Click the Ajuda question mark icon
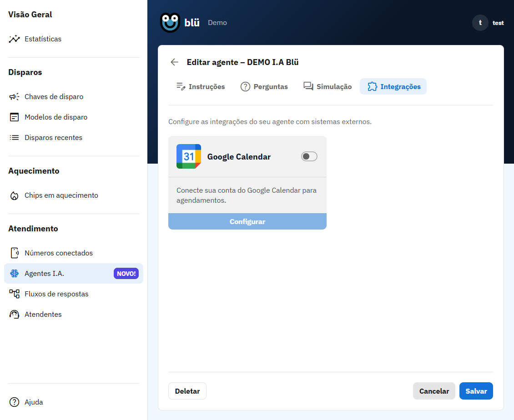The image size is (514, 420). click(x=14, y=402)
